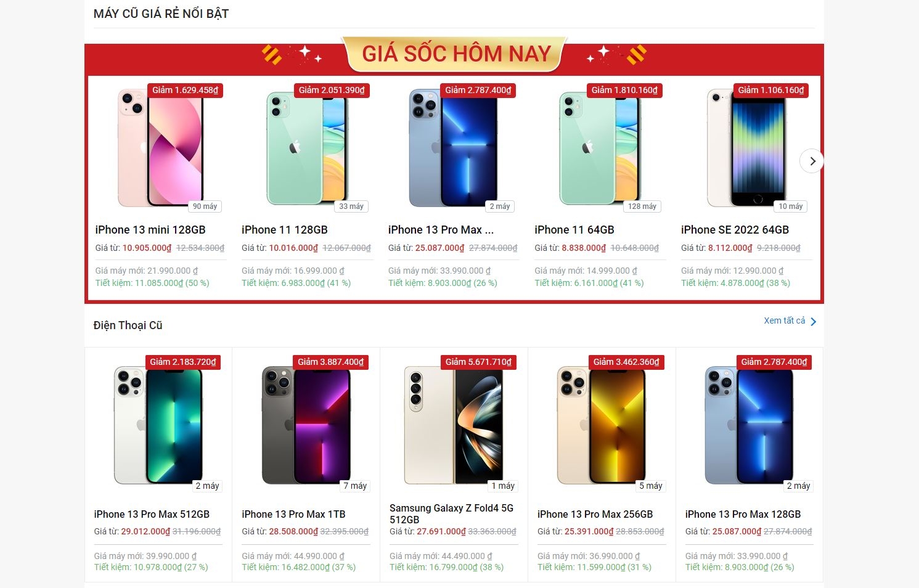
Task: Click chevron beside 'Xem tất cả'
Action: [814, 322]
